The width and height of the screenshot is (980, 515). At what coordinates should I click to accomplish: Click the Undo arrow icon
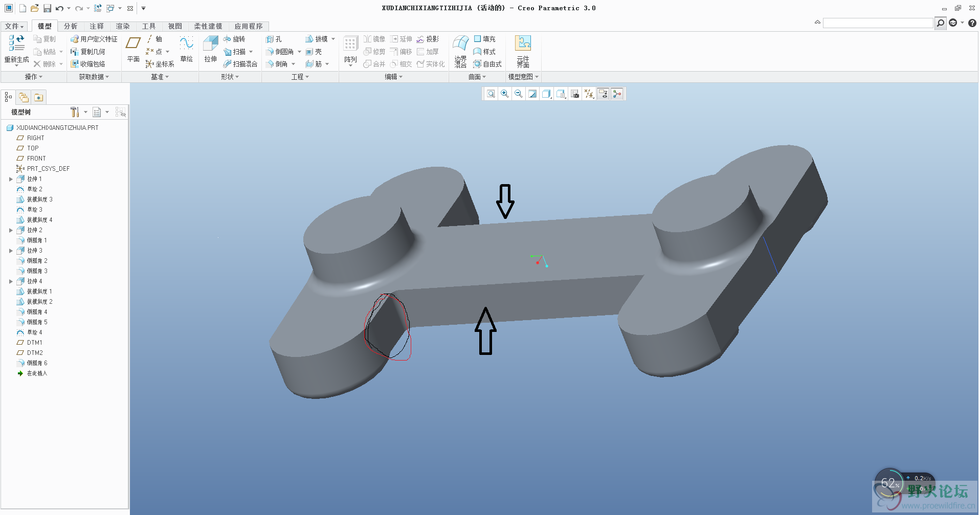coord(59,8)
